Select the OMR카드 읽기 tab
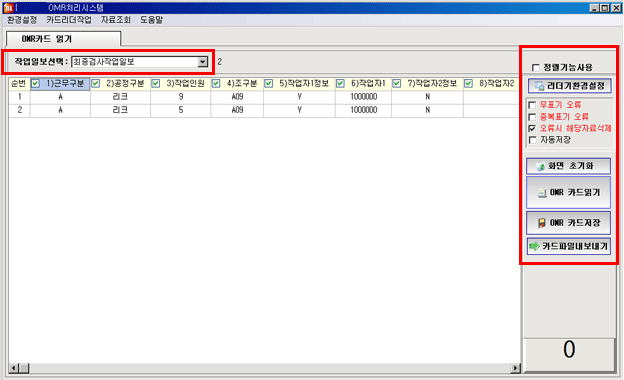Screen dimensions: 624x380 (x=63, y=39)
